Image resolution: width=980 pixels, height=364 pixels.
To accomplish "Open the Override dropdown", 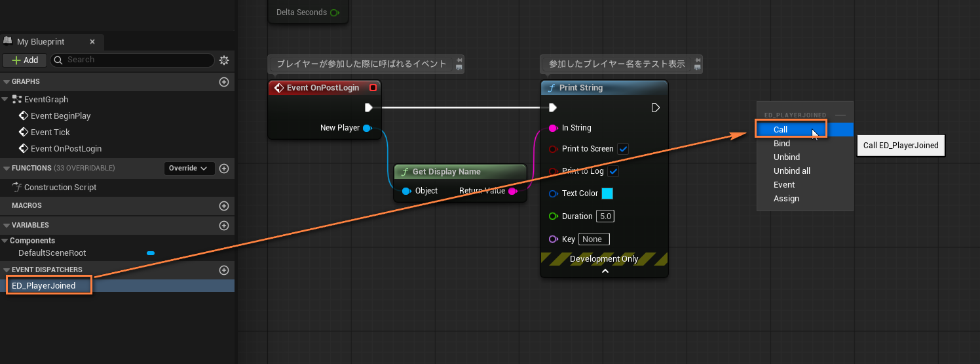I will [189, 168].
